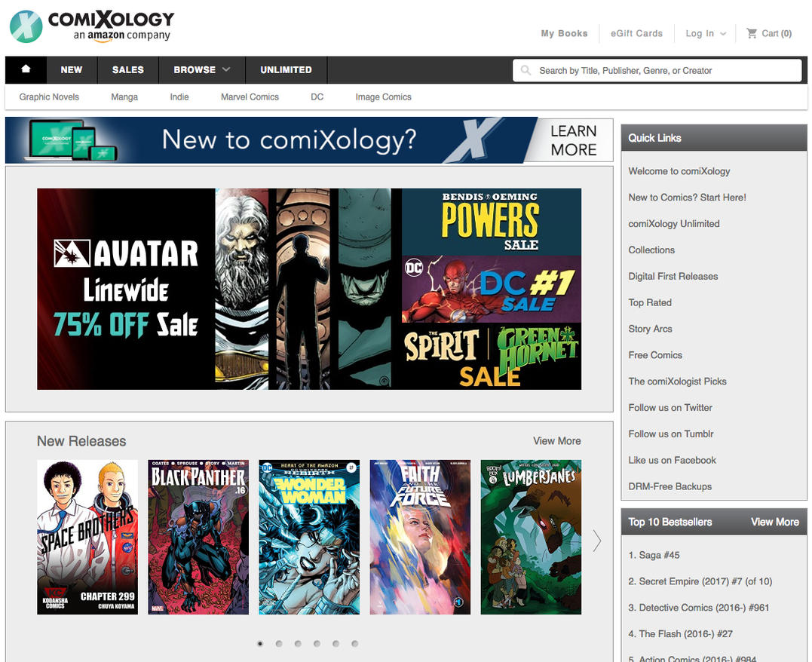
Task: Open the Black Panther #16 cover
Action: point(198,537)
